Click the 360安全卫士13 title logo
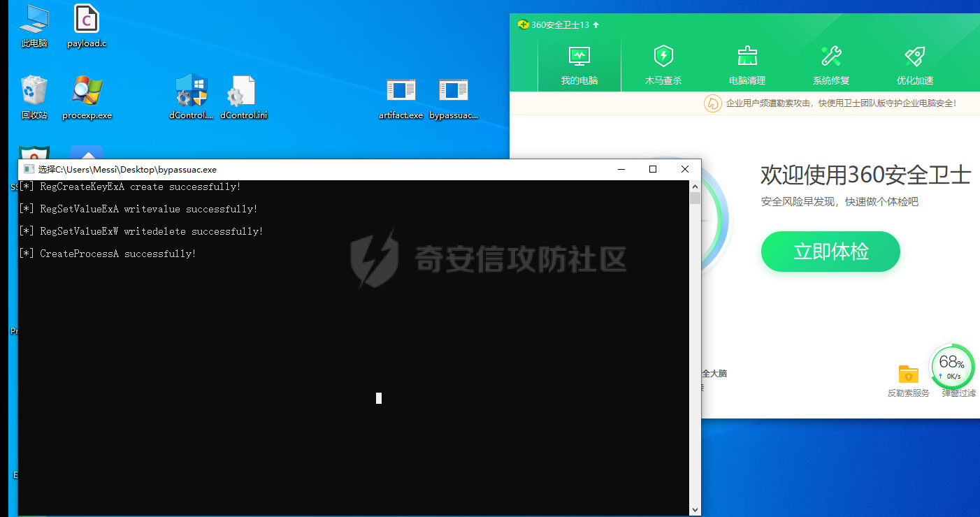Image resolution: width=980 pixels, height=517 pixels. (523, 24)
